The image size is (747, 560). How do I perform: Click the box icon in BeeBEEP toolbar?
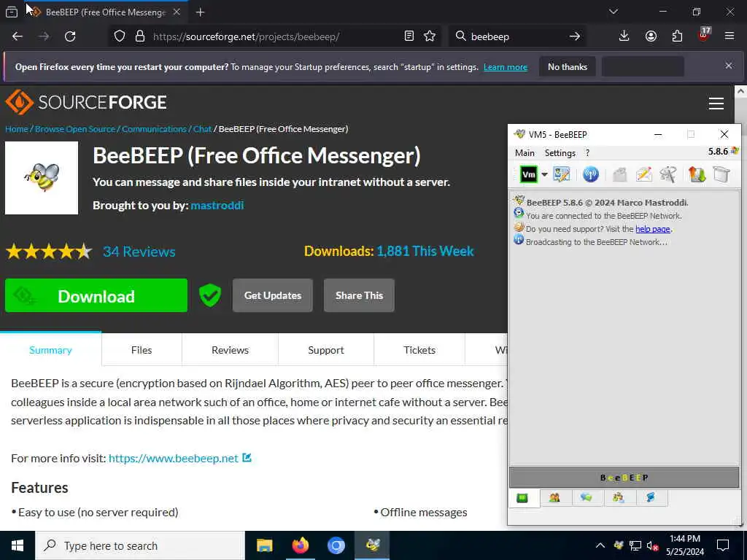tap(721, 174)
